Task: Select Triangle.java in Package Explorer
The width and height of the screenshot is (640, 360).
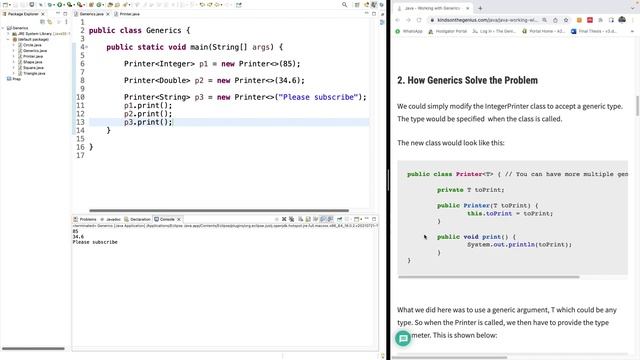Action: [34, 73]
